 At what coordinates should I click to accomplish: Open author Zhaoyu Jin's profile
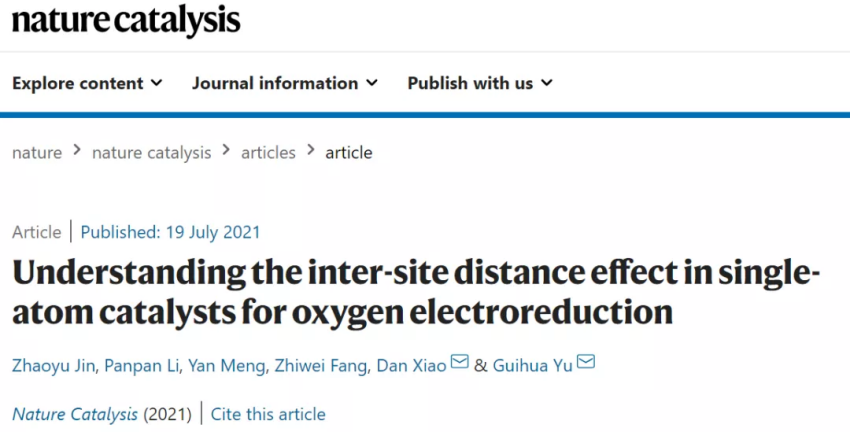click(x=54, y=366)
